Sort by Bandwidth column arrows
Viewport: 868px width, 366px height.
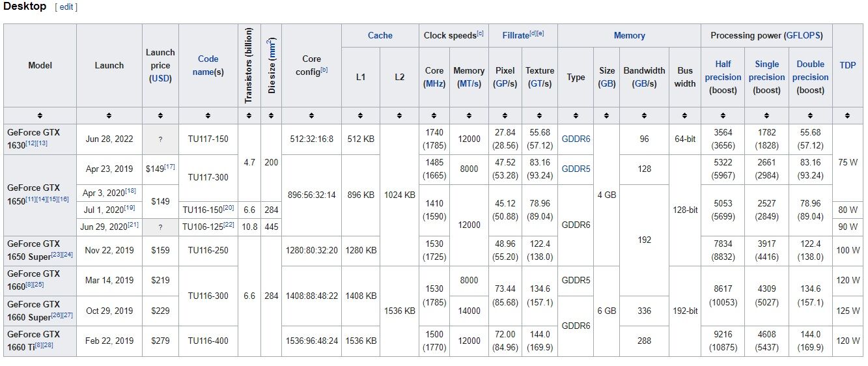644,116
